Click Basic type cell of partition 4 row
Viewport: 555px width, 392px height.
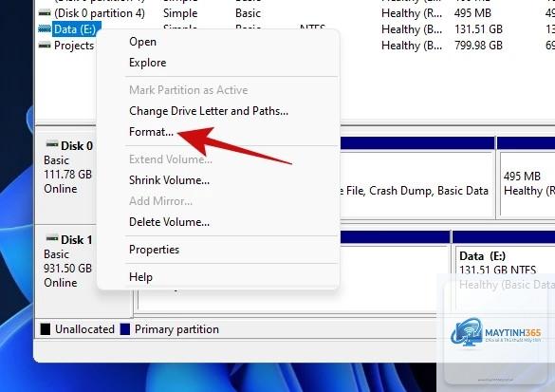248,13
